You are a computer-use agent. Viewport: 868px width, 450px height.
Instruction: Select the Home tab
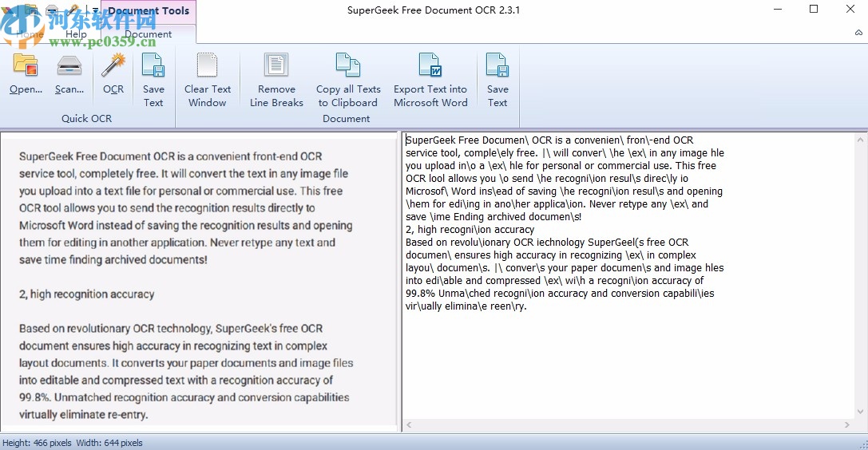click(30, 34)
